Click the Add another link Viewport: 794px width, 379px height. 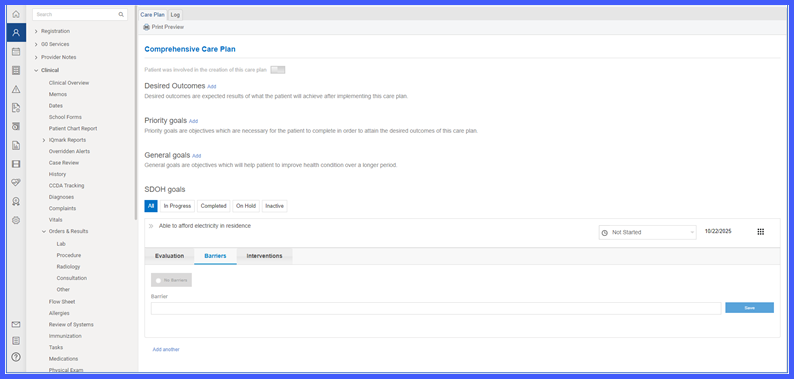tap(166, 349)
